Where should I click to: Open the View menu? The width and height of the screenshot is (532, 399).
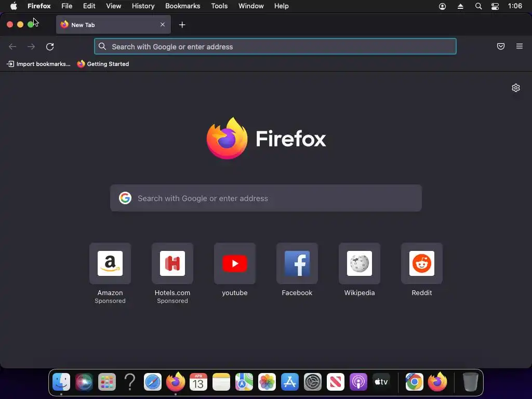(114, 6)
